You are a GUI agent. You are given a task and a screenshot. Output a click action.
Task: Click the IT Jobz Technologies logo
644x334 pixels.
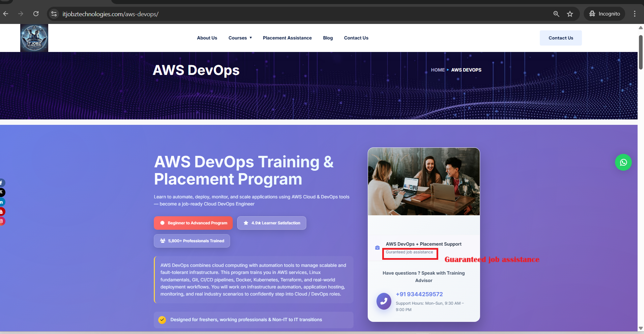point(34,37)
